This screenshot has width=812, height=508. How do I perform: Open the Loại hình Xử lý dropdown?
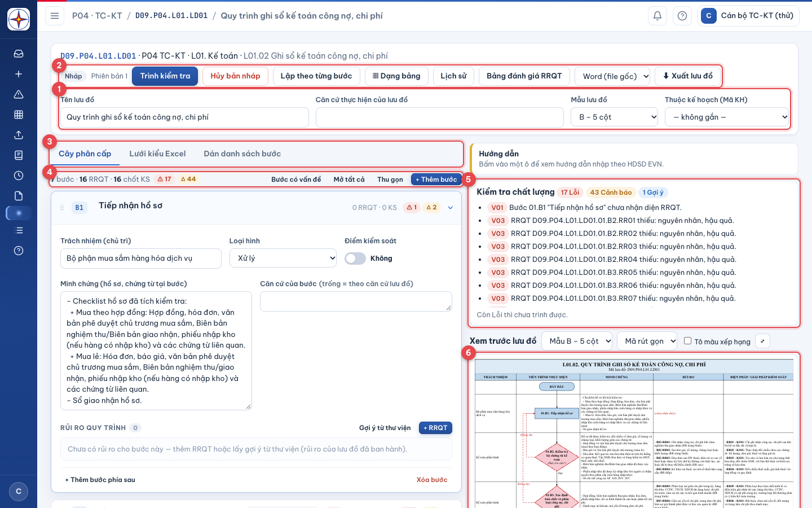click(x=283, y=258)
